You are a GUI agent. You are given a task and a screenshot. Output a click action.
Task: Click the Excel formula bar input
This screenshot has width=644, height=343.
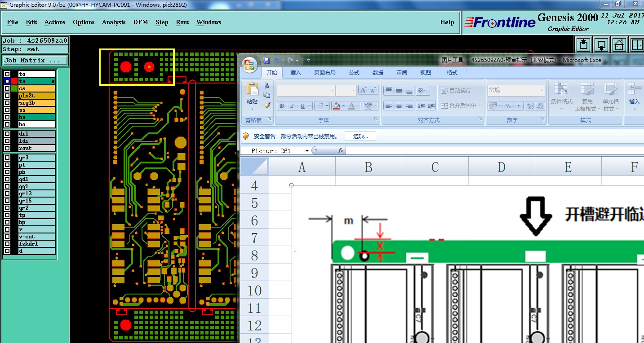point(495,151)
